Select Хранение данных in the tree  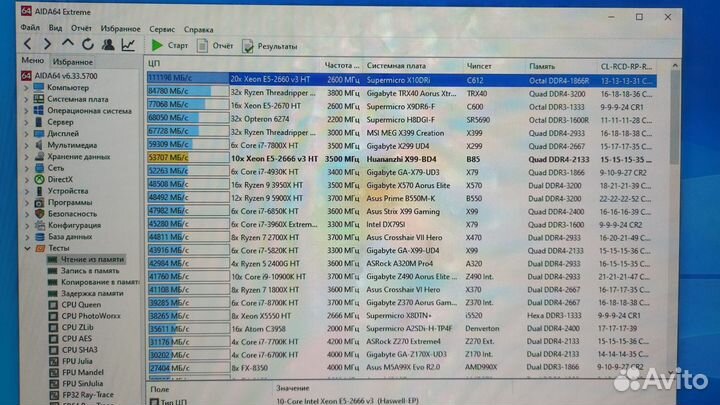click(x=79, y=156)
